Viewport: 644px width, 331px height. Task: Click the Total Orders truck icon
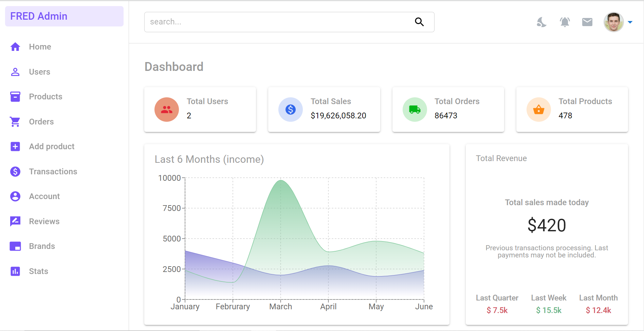click(415, 110)
